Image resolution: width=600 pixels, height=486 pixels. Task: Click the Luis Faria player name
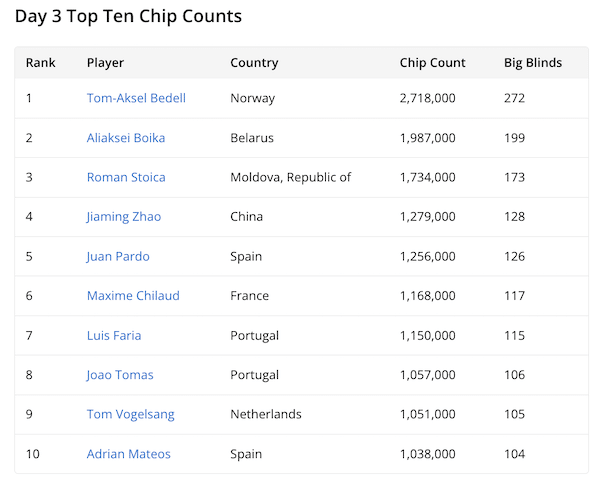(114, 335)
